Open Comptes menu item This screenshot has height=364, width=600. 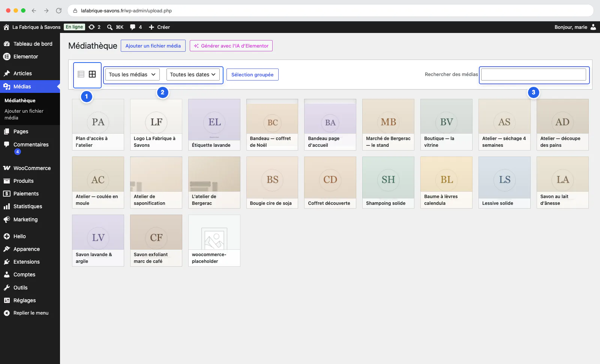tap(30, 274)
